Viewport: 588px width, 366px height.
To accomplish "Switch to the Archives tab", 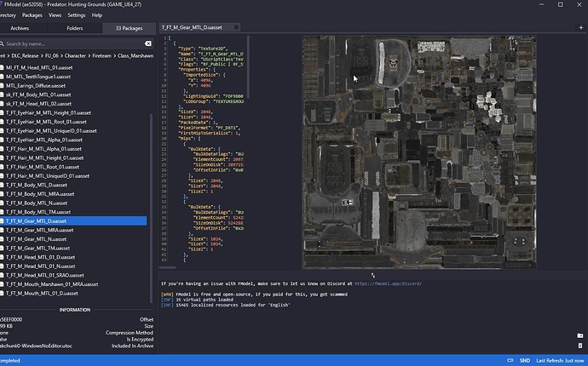I will pyautogui.click(x=20, y=27).
